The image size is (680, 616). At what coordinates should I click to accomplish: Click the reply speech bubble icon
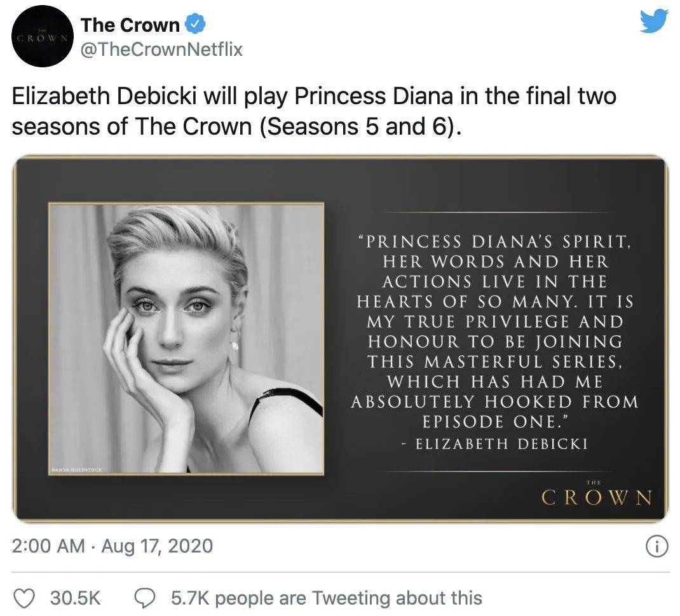146,598
